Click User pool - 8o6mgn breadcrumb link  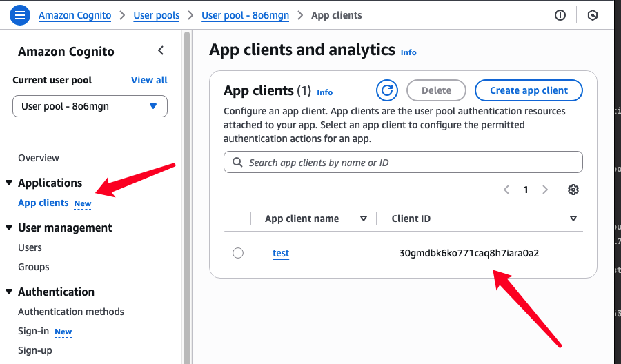(x=245, y=15)
